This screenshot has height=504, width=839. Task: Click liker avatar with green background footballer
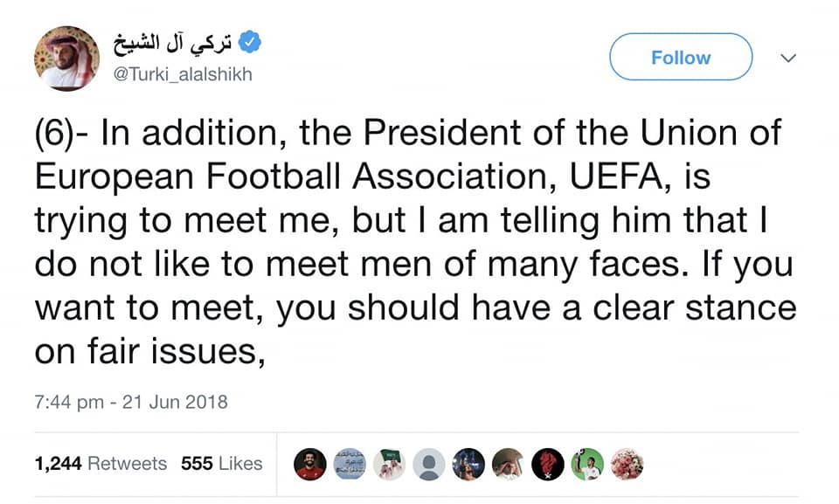point(587,465)
